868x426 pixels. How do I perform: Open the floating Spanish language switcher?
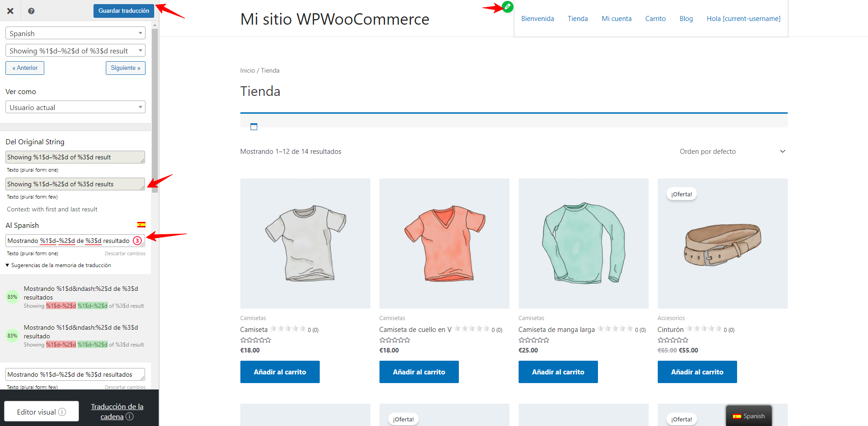(x=748, y=416)
